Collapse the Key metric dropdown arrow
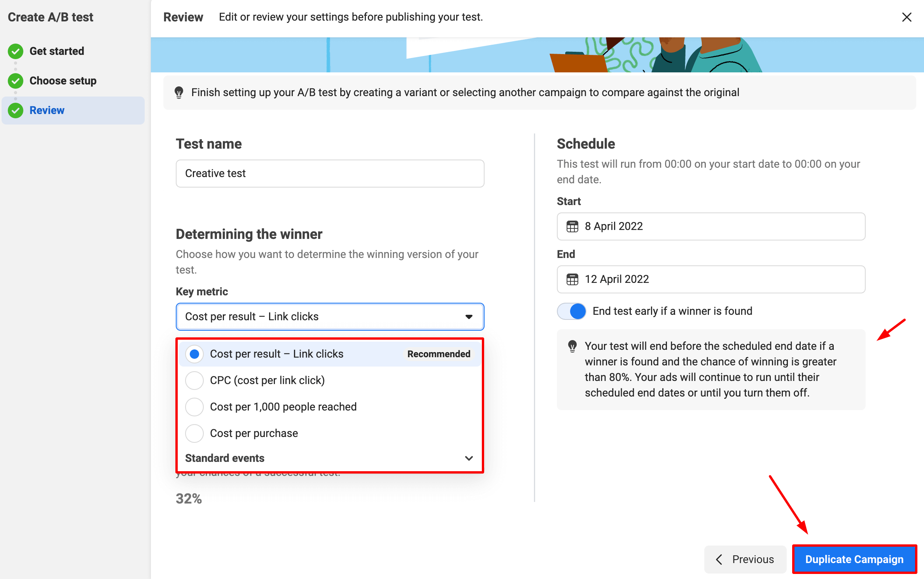Image resolution: width=924 pixels, height=579 pixels. click(469, 317)
